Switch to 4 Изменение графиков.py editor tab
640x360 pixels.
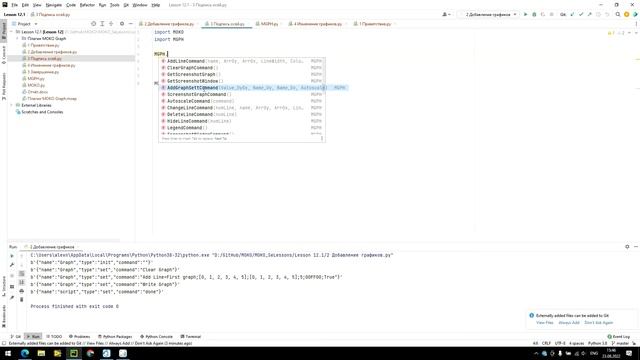[318, 24]
